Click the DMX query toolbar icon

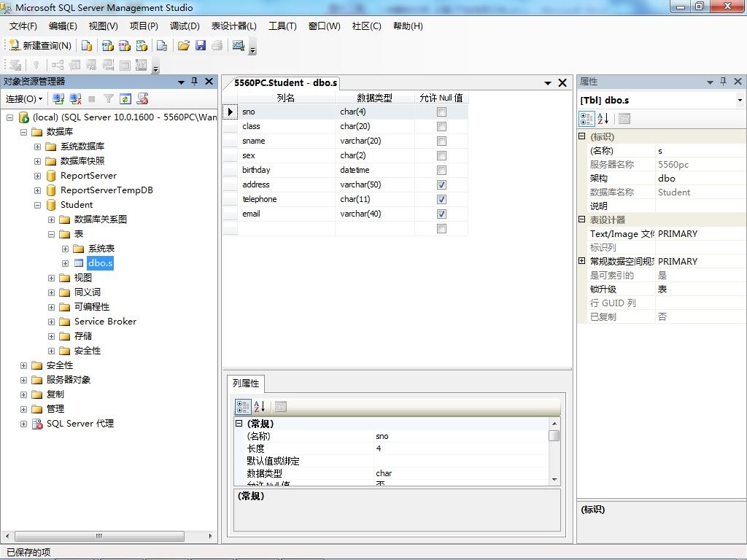point(125,45)
